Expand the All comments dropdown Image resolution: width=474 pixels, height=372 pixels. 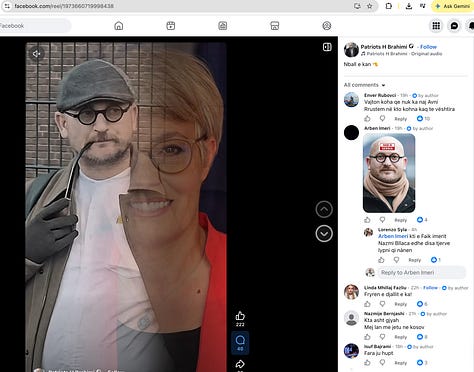coord(364,85)
